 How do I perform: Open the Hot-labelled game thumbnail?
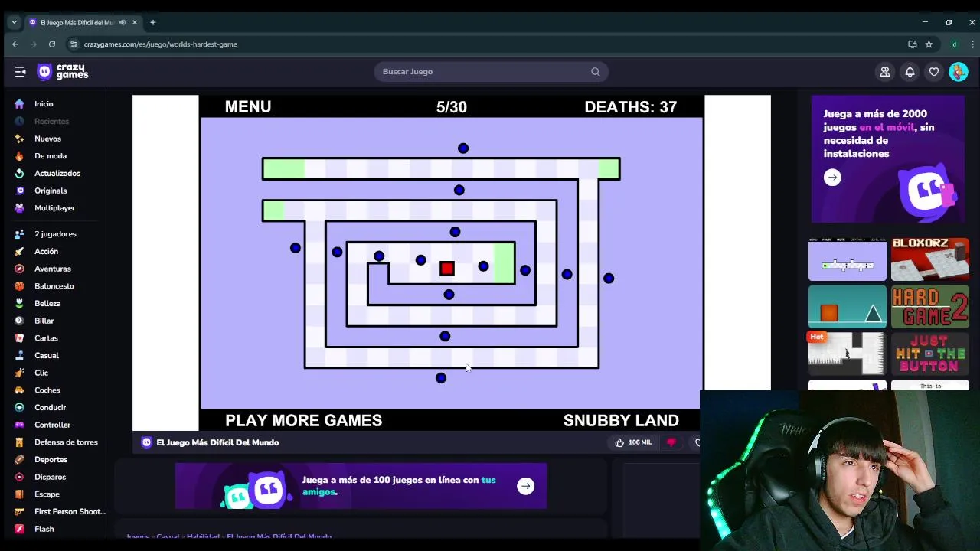[848, 354]
